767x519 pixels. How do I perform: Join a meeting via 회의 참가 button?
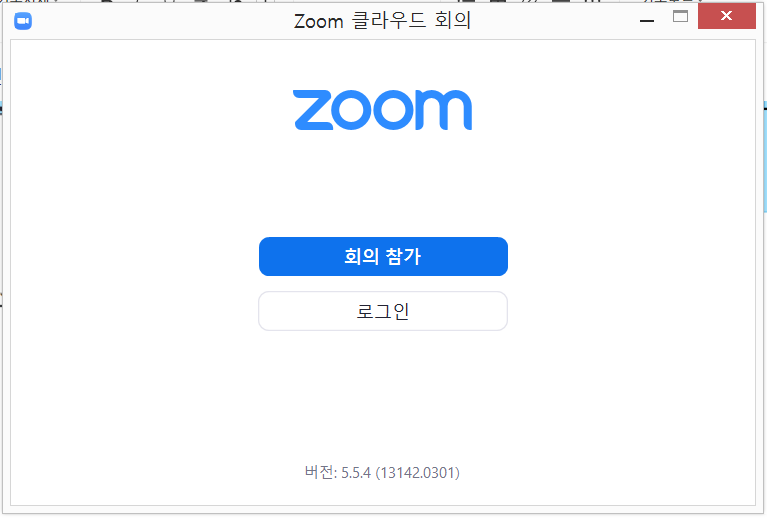pyautogui.click(x=383, y=256)
